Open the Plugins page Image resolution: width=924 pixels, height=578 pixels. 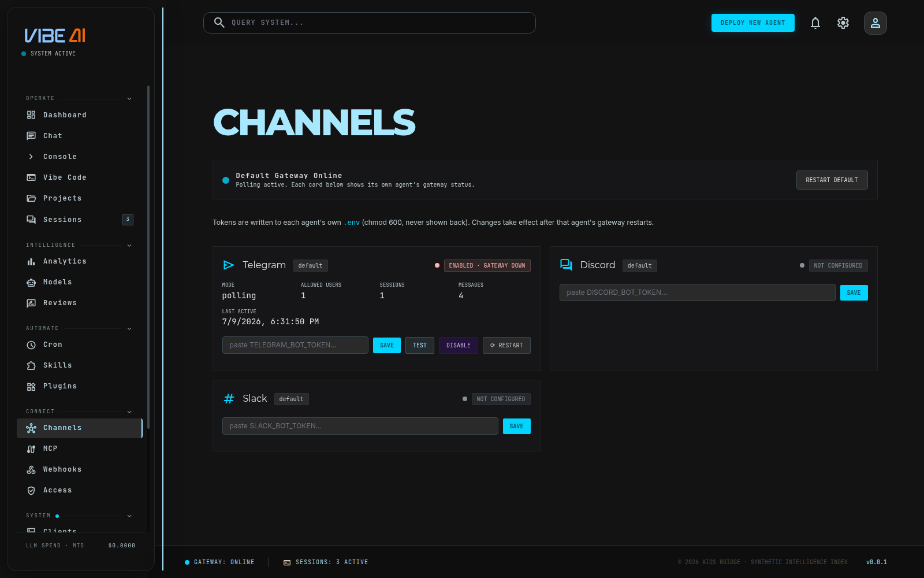click(80, 386)
